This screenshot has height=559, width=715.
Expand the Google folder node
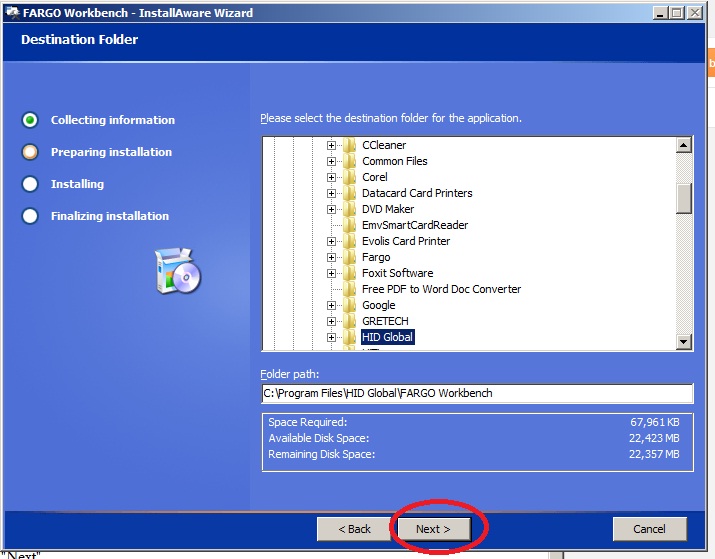332,305
